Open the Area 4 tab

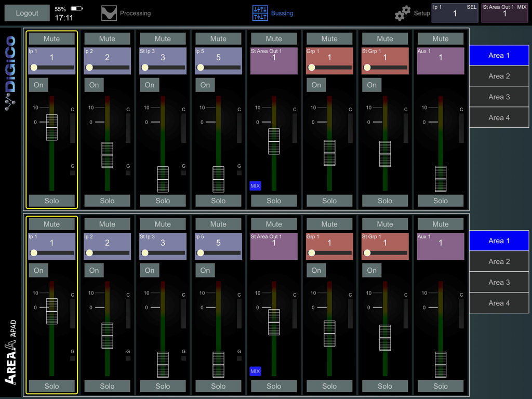click(x=498, y=117)
